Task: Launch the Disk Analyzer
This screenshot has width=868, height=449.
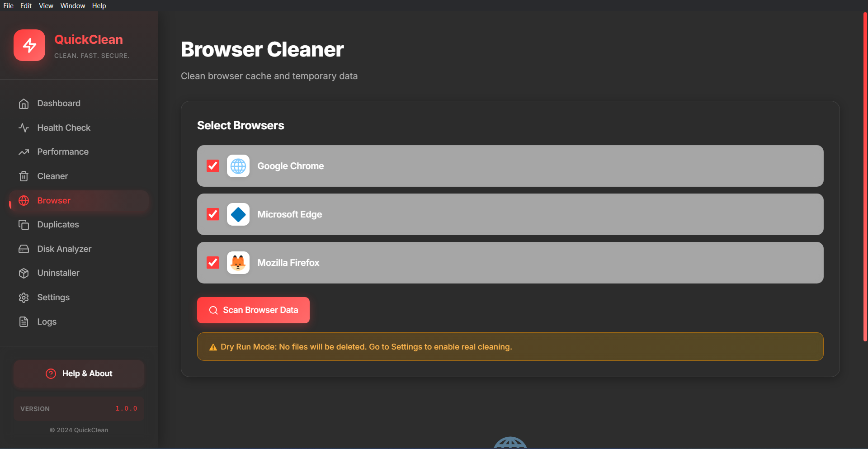Action: pyautogui.click(x=64, y=249)
